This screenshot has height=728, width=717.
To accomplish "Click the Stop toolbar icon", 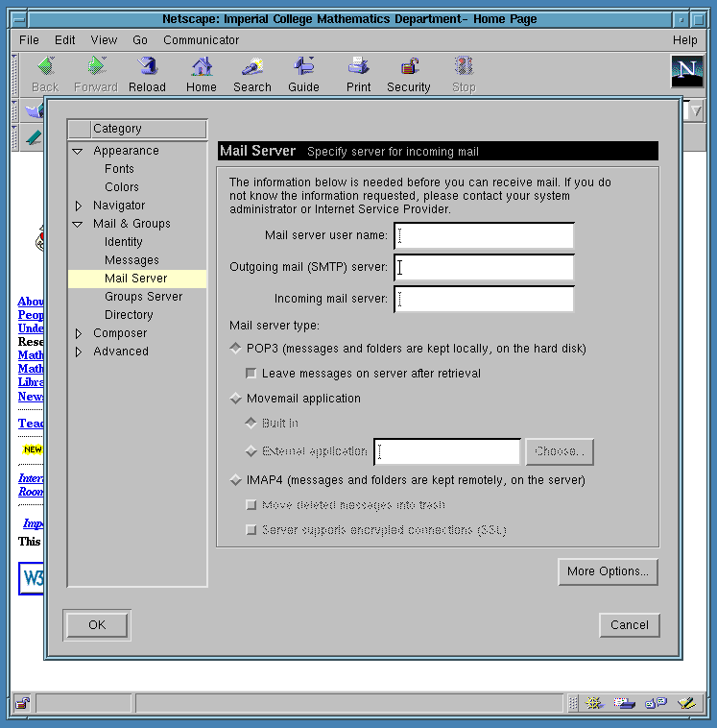I will (x=464, y=66).
